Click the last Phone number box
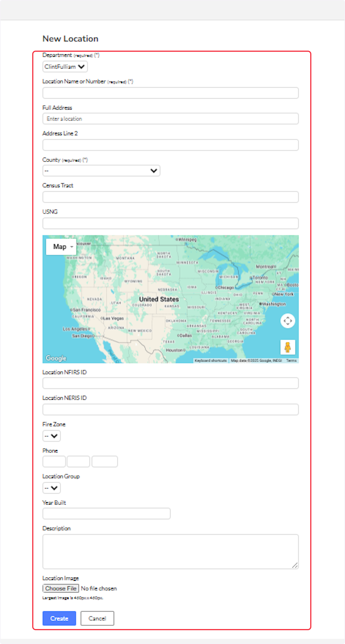 [105, 462]
